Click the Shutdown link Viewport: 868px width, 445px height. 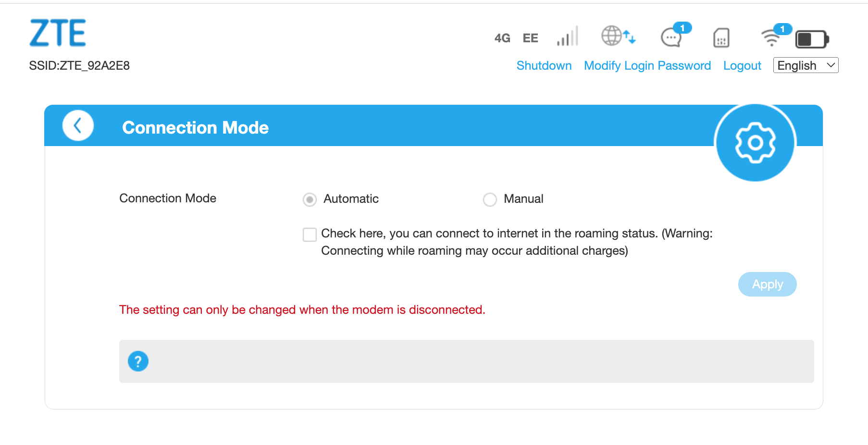tap(544, 65)
